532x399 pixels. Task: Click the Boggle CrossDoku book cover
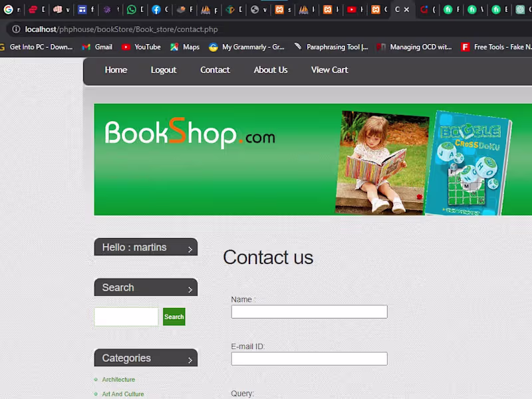(469, 163)
